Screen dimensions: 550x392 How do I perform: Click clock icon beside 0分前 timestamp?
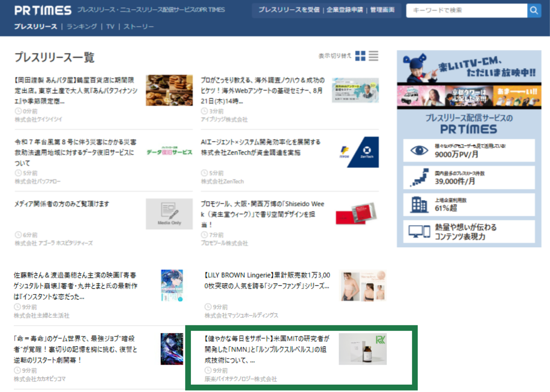click(18, 111)
